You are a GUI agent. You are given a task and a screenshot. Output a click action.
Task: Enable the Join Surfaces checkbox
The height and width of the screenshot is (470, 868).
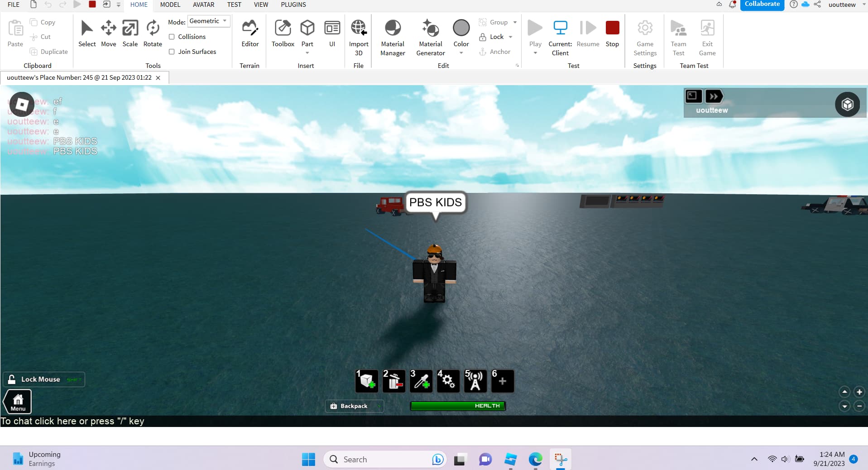point(172,52)
